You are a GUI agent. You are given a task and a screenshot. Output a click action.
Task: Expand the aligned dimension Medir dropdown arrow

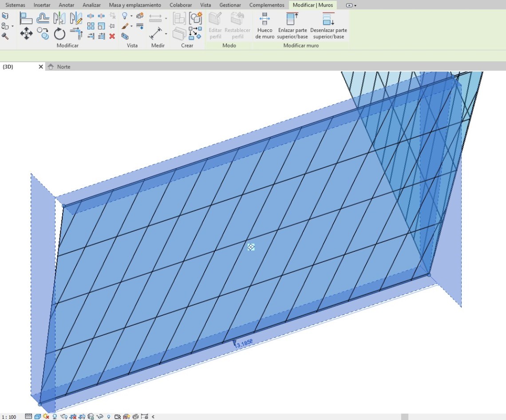tap(166, 34)
